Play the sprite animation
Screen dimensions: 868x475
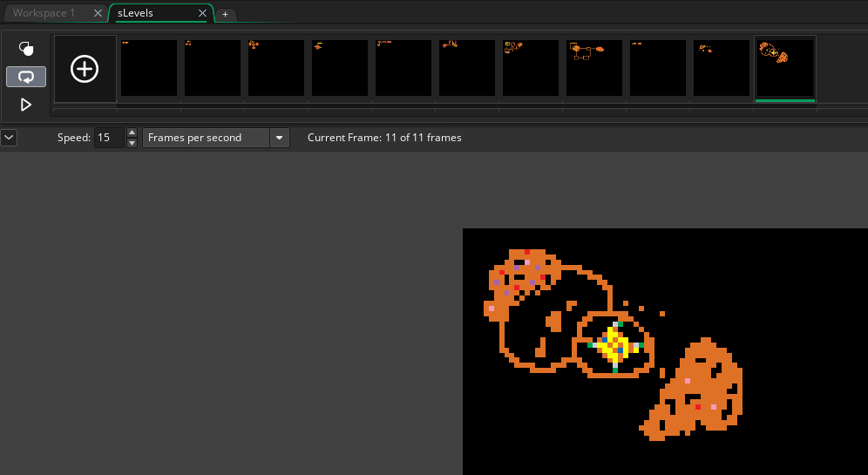pyautogui.click(x=26, y=105)
